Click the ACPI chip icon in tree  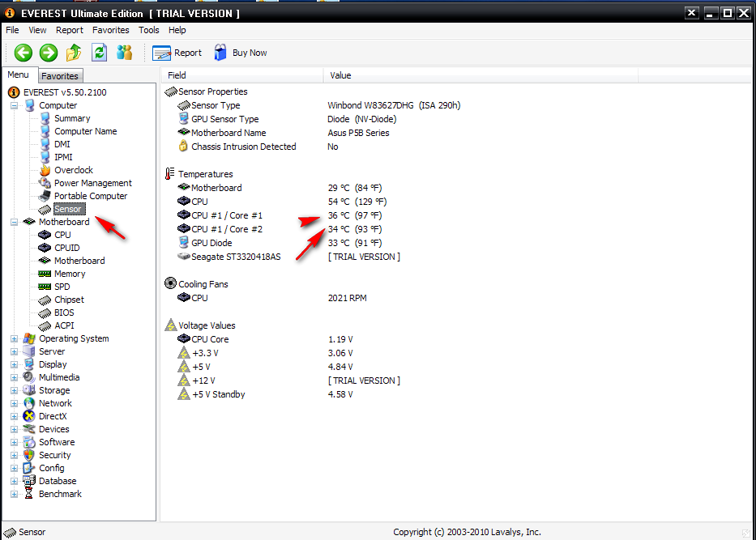45,326
